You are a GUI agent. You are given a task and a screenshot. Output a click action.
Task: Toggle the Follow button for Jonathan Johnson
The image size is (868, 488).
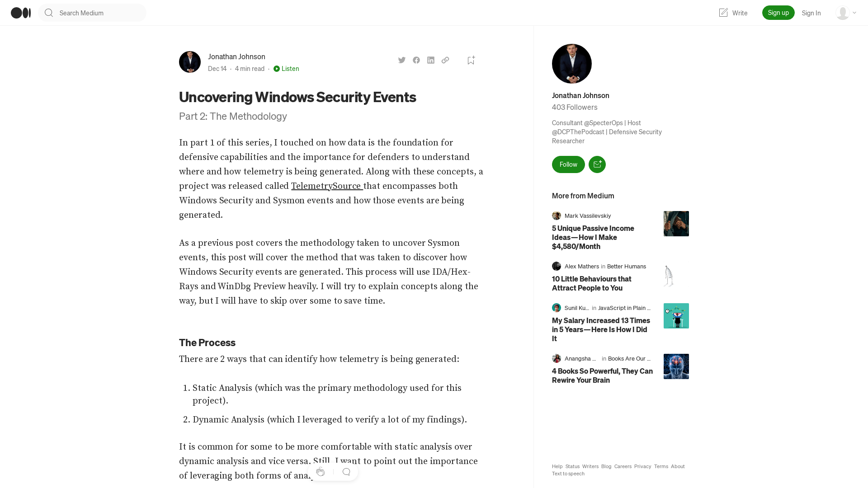[x=568, y=164]
